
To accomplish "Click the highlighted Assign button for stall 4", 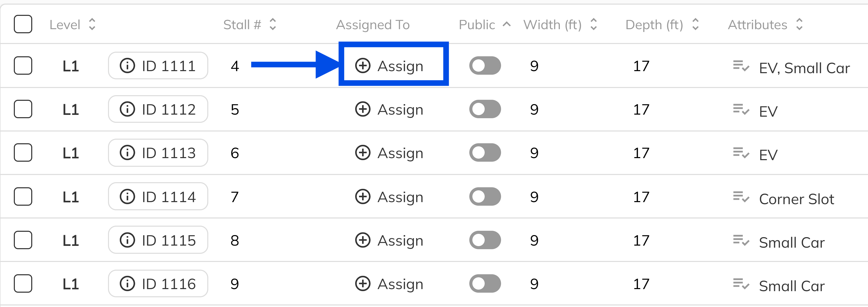I will coord(394,65).
